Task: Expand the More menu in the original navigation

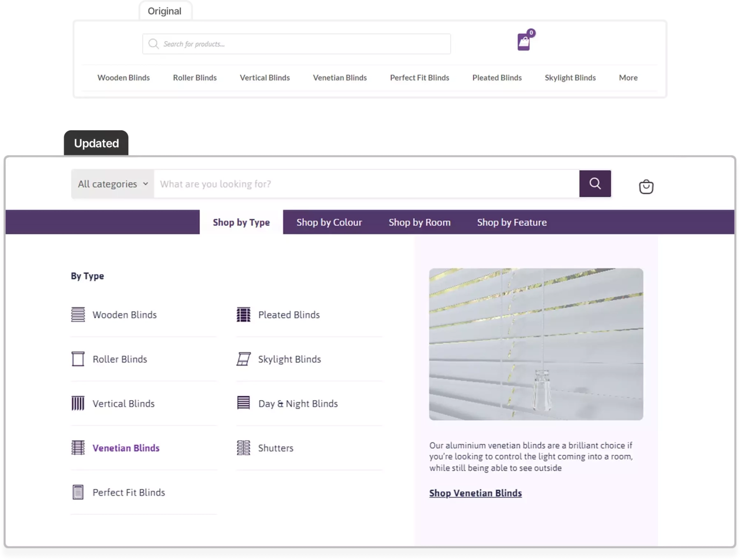Action: (628, 78)
